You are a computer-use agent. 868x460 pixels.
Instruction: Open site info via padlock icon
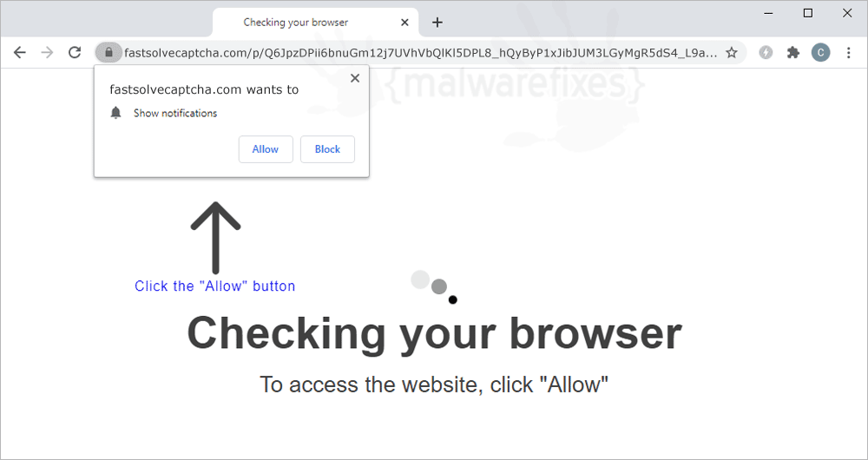[109, 53]
